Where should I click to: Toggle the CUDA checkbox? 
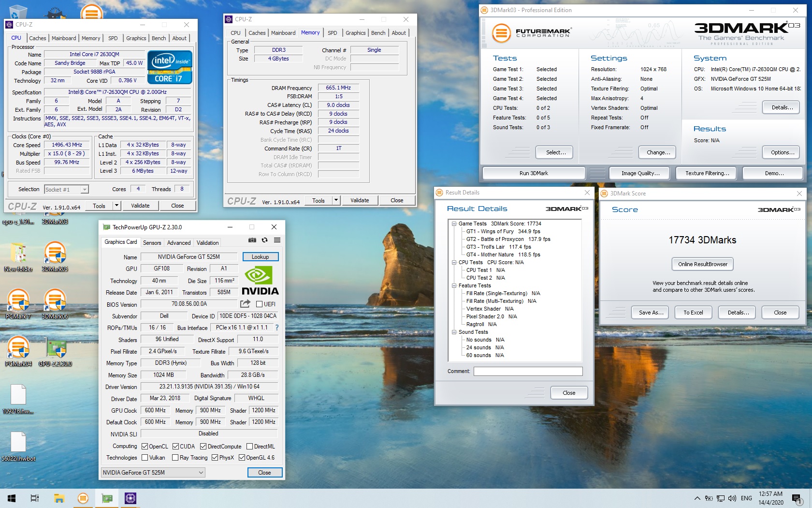[x=176, y=446]
